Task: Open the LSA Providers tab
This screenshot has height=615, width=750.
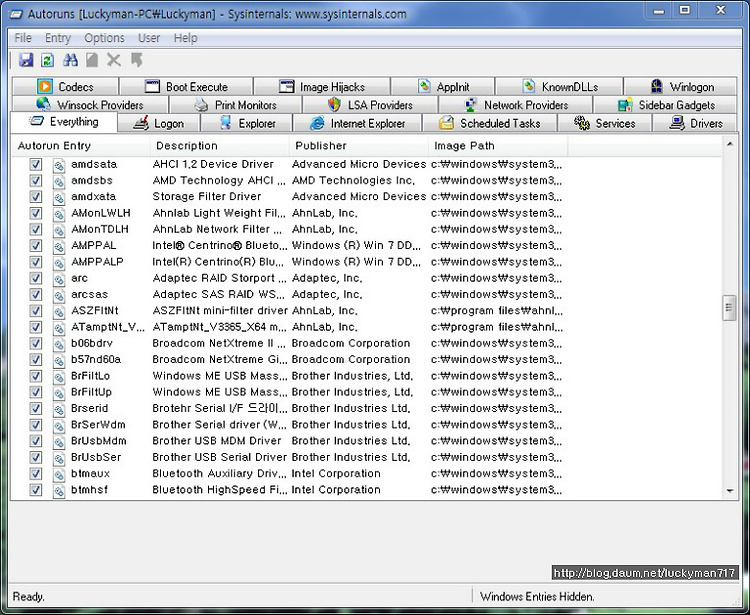Action: (x=370, y=105)
